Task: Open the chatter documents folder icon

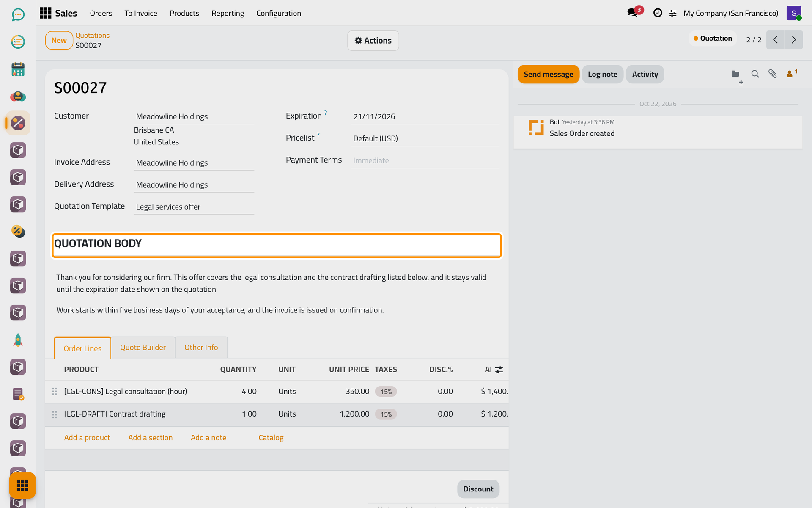Action: tap(736, 75)
